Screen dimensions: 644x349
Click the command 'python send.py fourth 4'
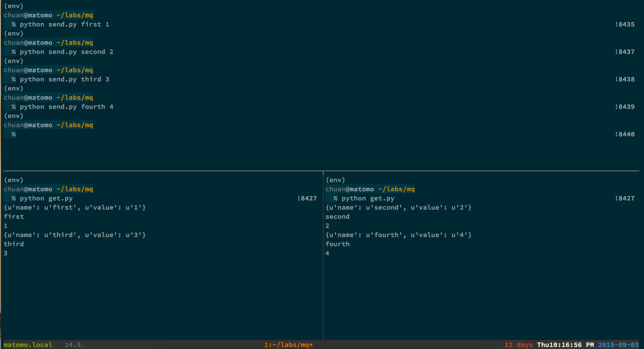pos(66,107)
